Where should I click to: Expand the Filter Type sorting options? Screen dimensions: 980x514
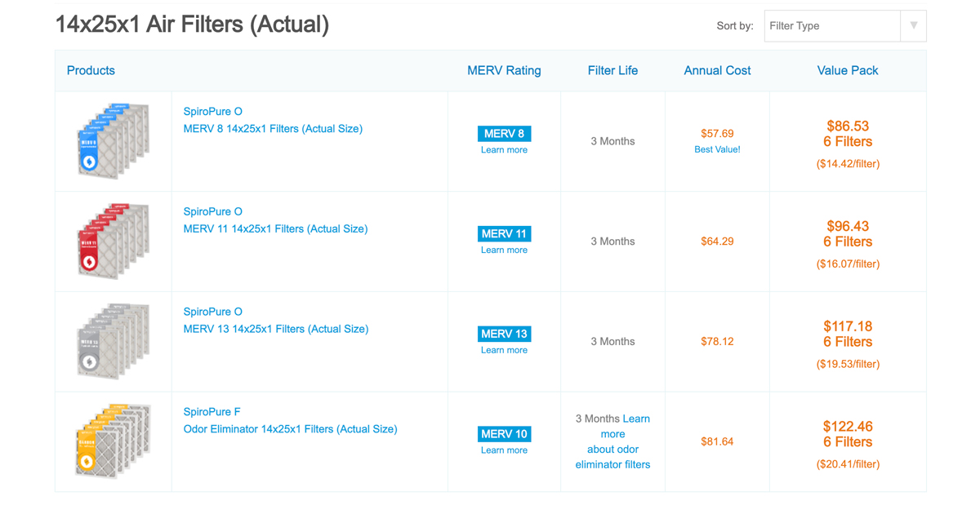click(831, 25)
